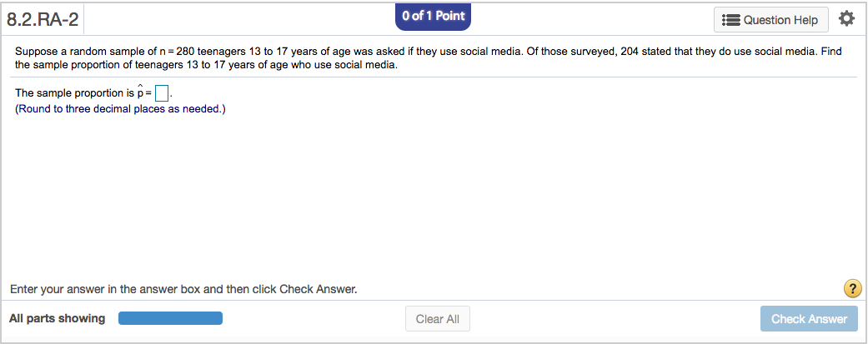Open the settings gear menu
868x344 pixels.
click(846, 18)
